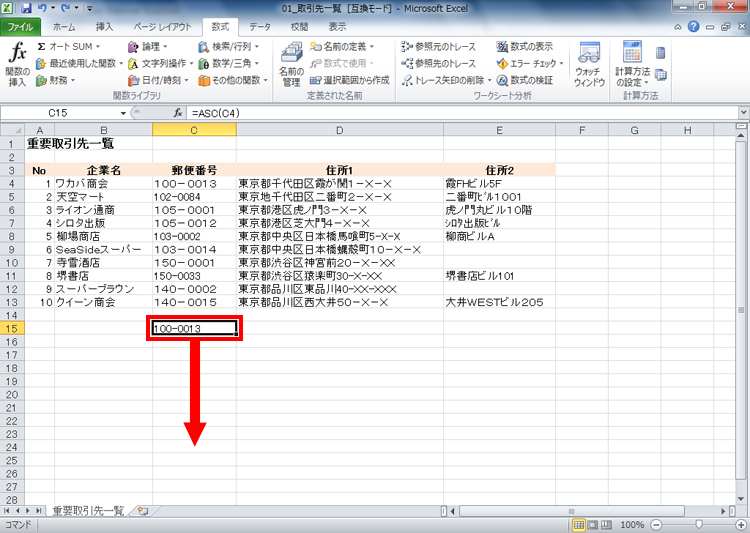Viewport: 750px width, 533px height.
Task: Switch to Normal view in status bar
Action: [x=579, y=525]
